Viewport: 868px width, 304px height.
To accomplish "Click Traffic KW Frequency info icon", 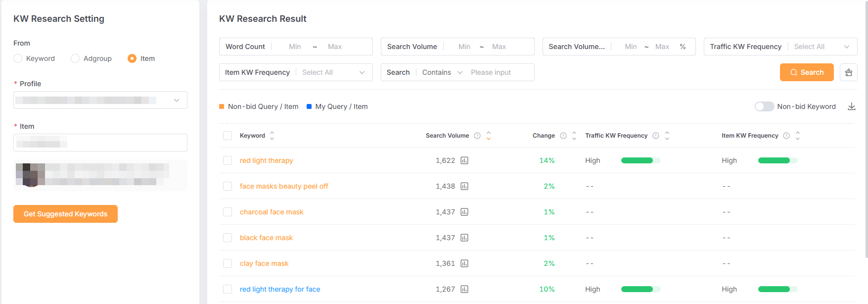I will coord(655,136).
